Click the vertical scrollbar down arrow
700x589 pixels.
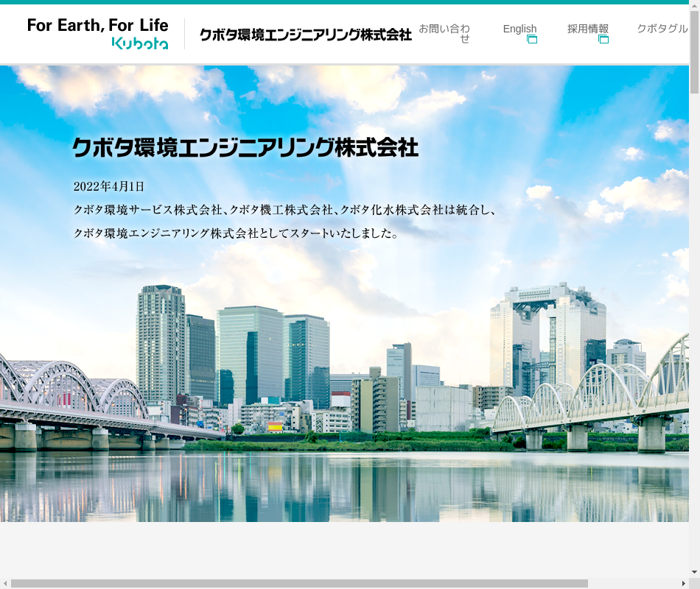(694, 573)
